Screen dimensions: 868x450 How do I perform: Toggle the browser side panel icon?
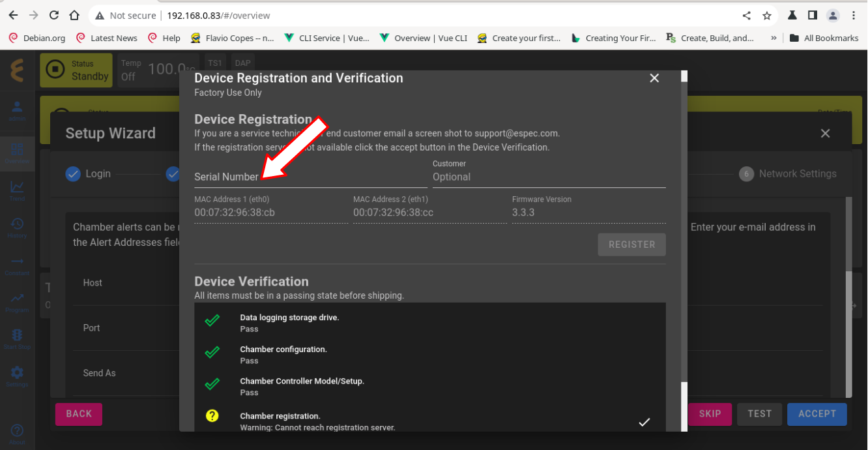click(813, 15)
